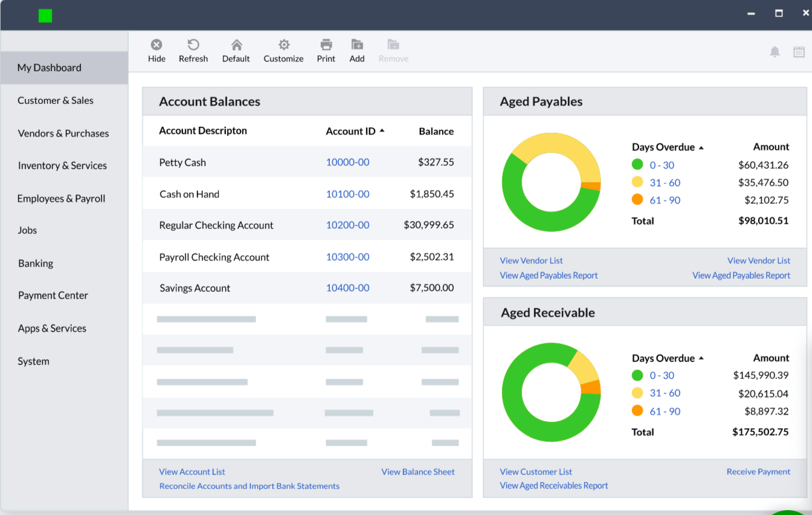
Task: Refresh the dashboard using the toolbar
Action: (x=193, y=45)
